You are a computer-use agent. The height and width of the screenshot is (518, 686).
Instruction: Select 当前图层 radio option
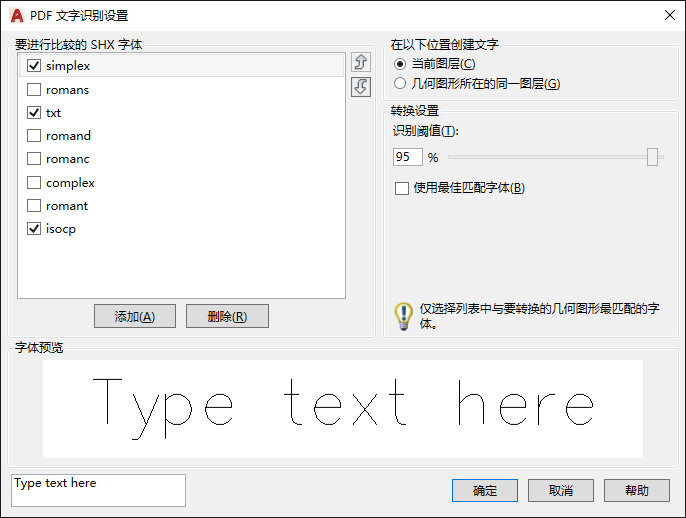399,64
